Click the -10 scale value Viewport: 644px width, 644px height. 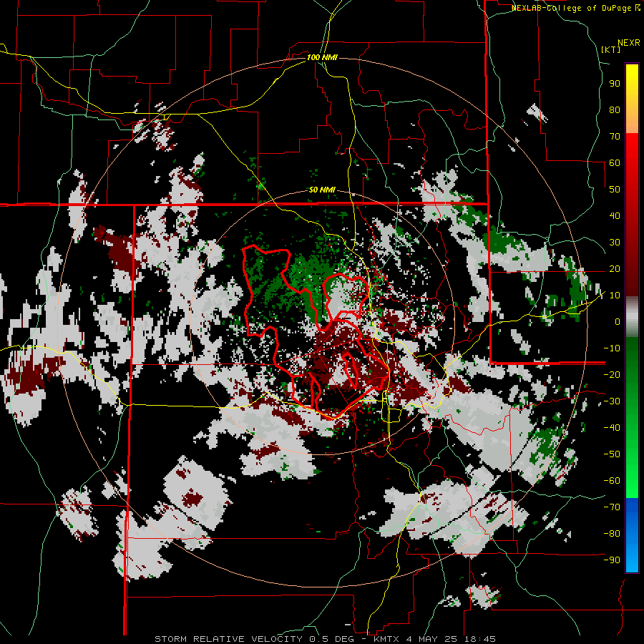pos(612,348)
